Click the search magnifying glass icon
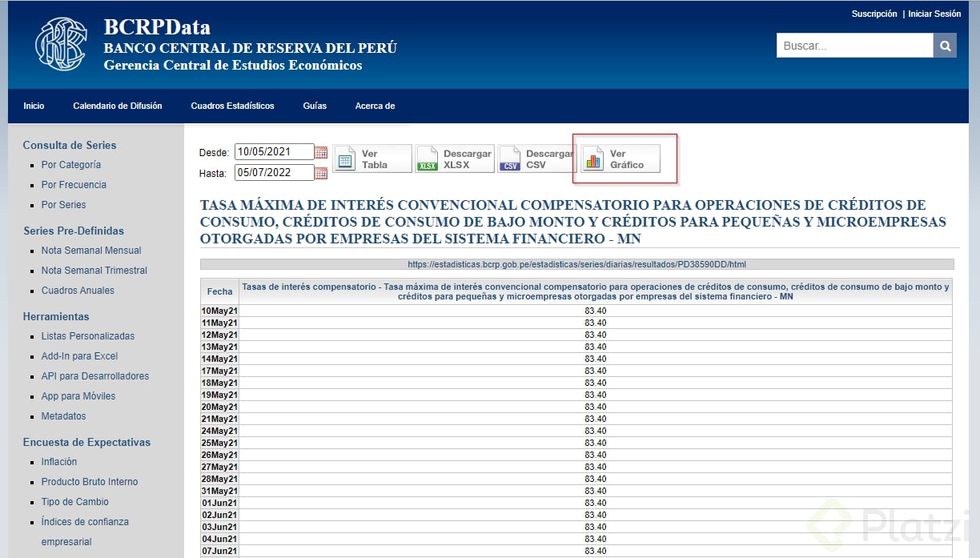This screenshot has width=980, height=558. pyautogui.click(x=945, y=45)
